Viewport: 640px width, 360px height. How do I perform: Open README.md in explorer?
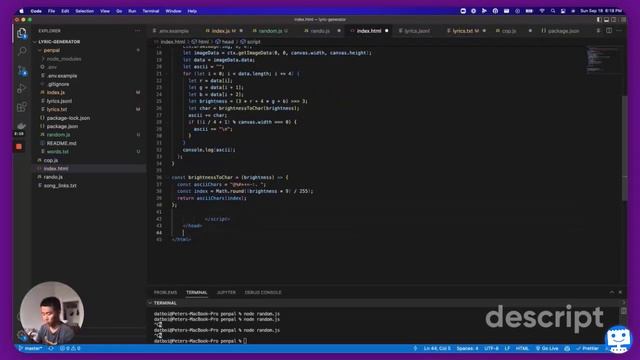click(61, 143)
